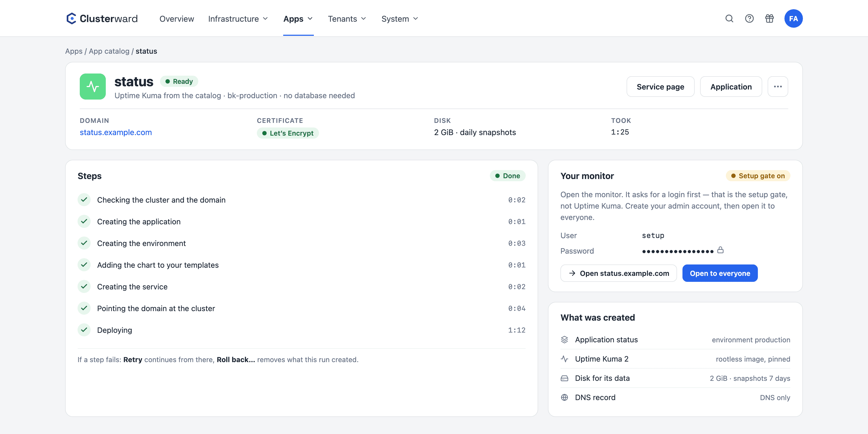Click the '2 GiB · daily snapshots' value
Viewport: 868px width, 434px height.
point(475,132)
